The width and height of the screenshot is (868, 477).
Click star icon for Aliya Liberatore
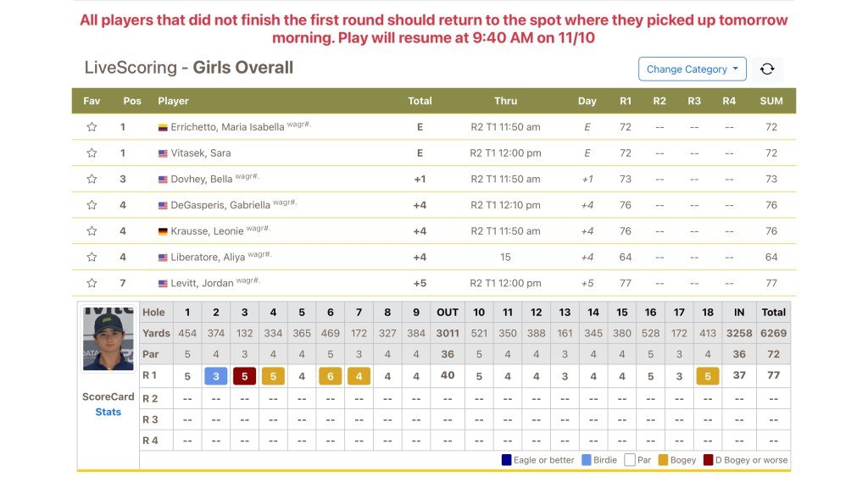92,257
